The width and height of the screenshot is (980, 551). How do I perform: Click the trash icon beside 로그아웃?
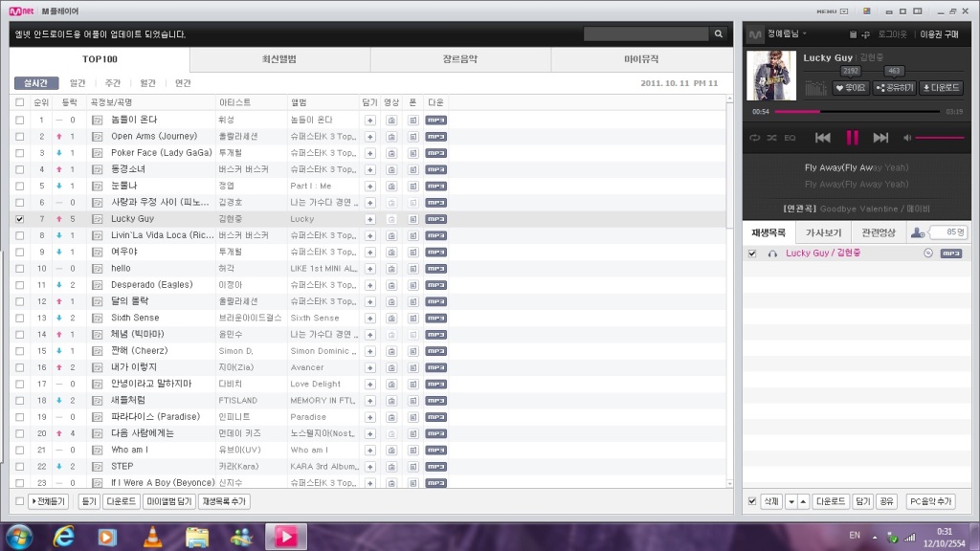tap(853, 33)
